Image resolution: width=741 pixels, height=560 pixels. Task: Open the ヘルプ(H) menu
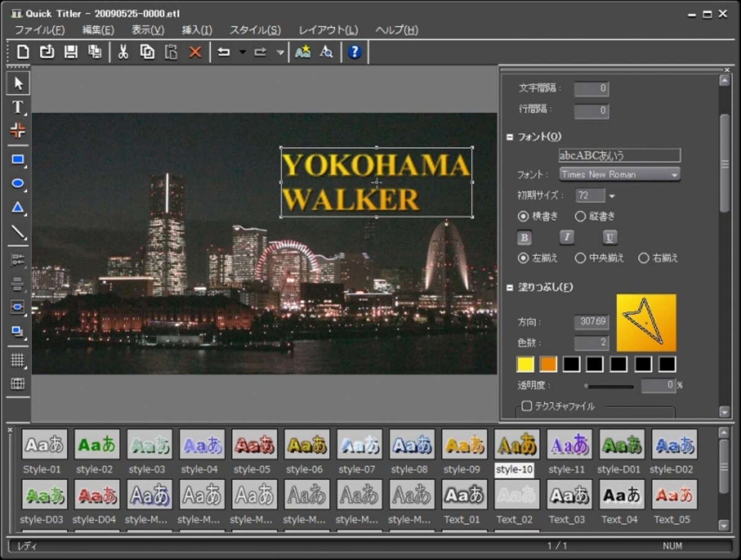(396, 30)
